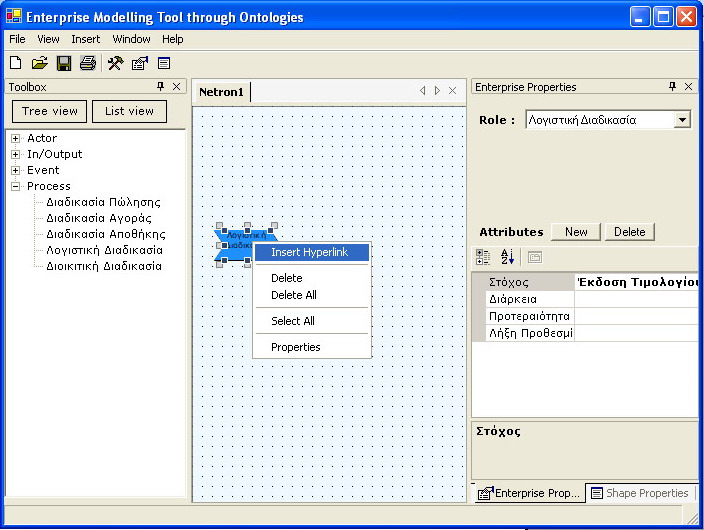Choose Delete from the context menu
704x530 pixels.
[x=312, y=278]
